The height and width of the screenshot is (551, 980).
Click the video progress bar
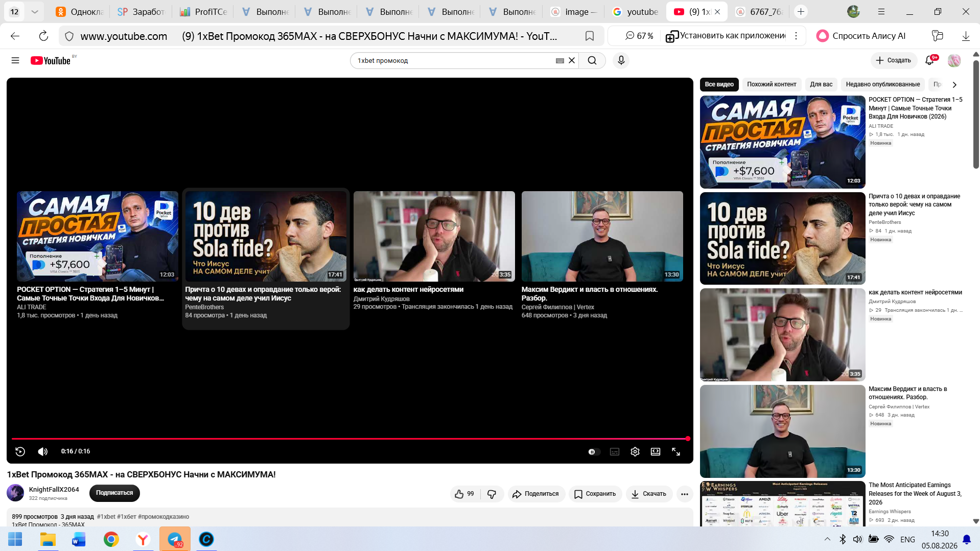pos(350,439)
